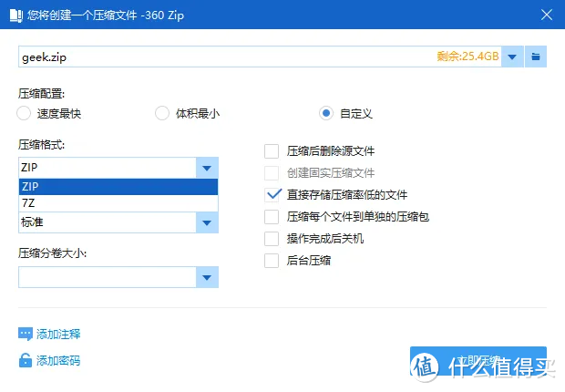Click the 360 Zip app icon in title bar
This screenshot has width=565, height=392.
pyautogui.click(x=16, y=15)
